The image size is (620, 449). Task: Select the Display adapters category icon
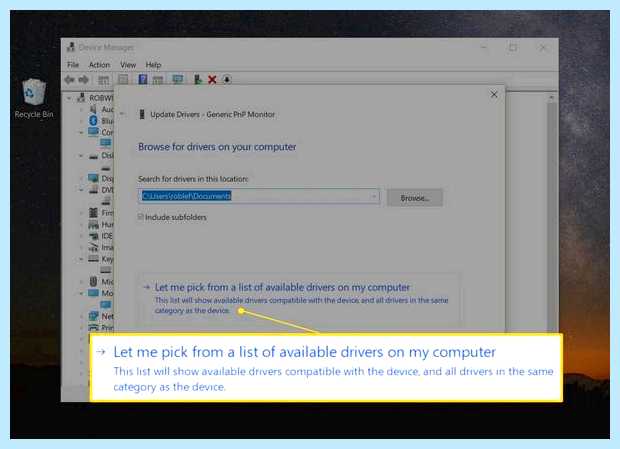pos(93,178)
